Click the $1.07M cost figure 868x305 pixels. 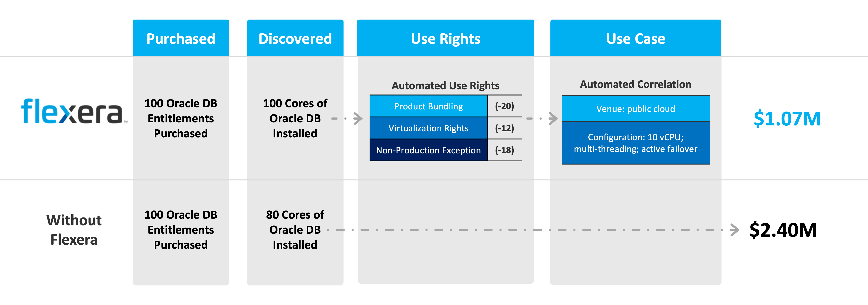[x=787, y=119]
